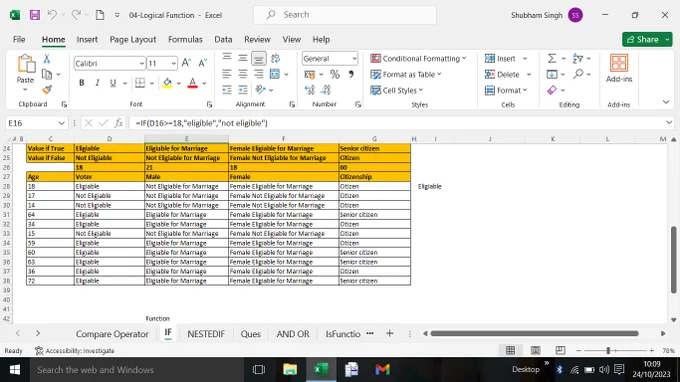
Task: Open the fill color yellow swatch
Action: pos(167,83)
